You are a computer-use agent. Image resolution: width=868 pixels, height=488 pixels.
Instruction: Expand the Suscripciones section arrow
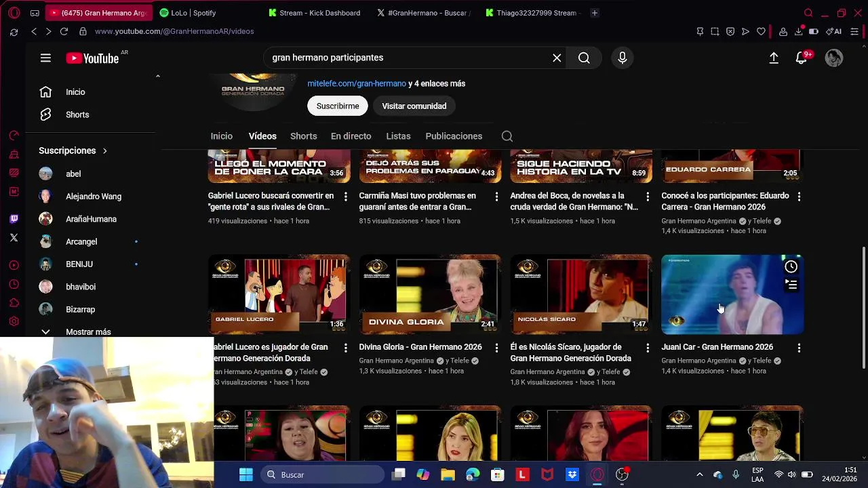(x=104, y=150)
